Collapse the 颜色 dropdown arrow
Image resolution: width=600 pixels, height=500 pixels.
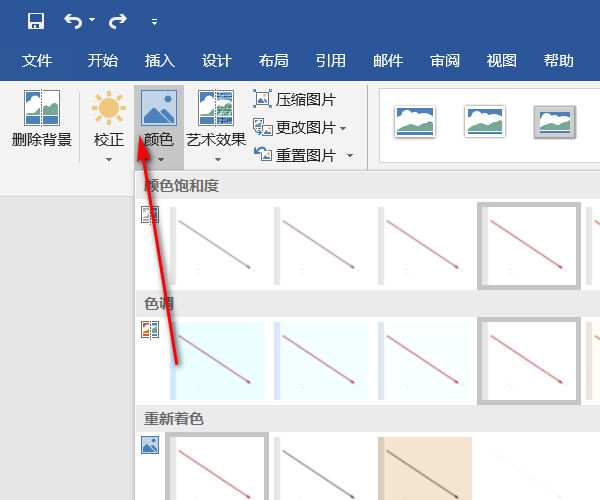(x=161, y=159)
